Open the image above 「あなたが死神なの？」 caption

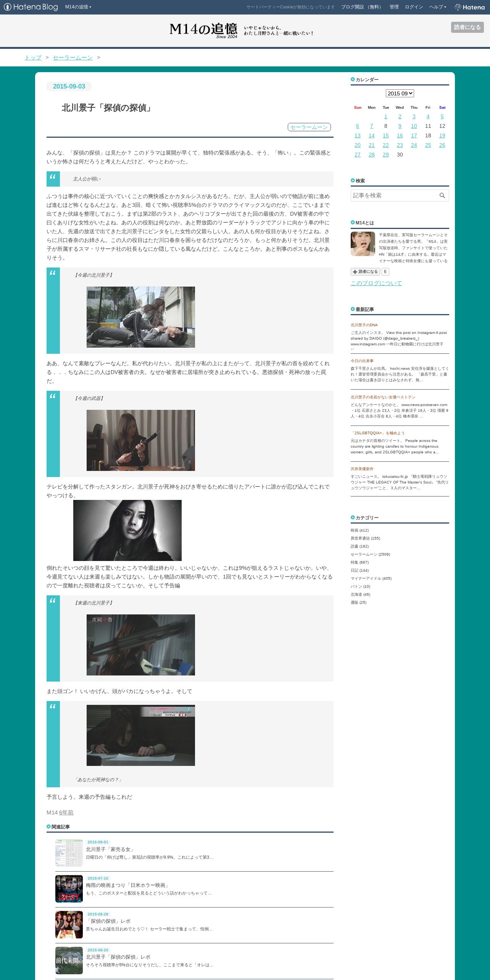coord(141,735)
